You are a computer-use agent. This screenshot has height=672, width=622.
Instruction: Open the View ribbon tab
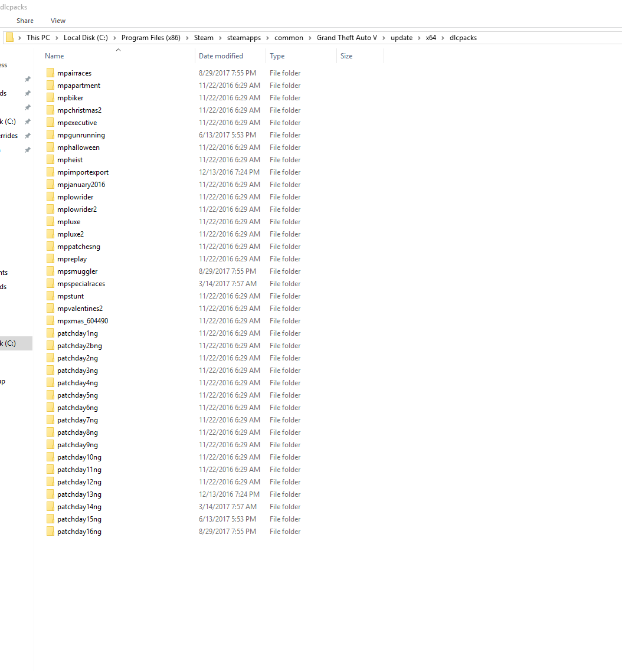point(58,21)
